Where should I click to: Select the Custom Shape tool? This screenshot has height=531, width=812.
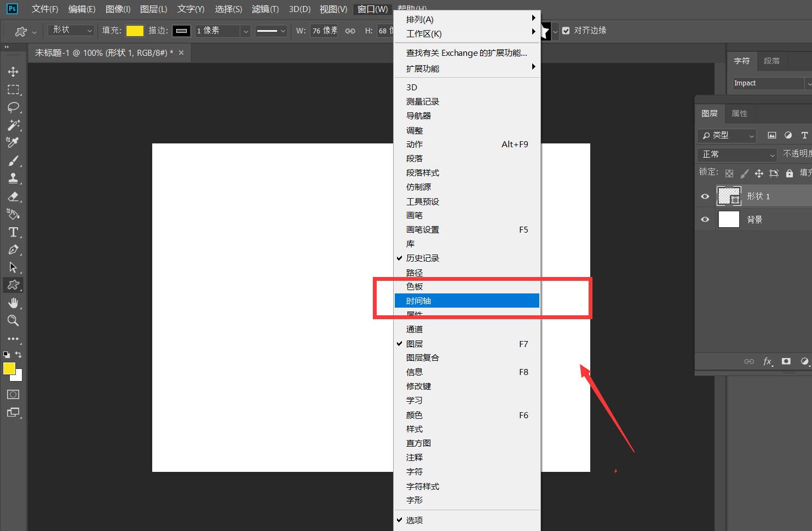[x=13, y=285]
